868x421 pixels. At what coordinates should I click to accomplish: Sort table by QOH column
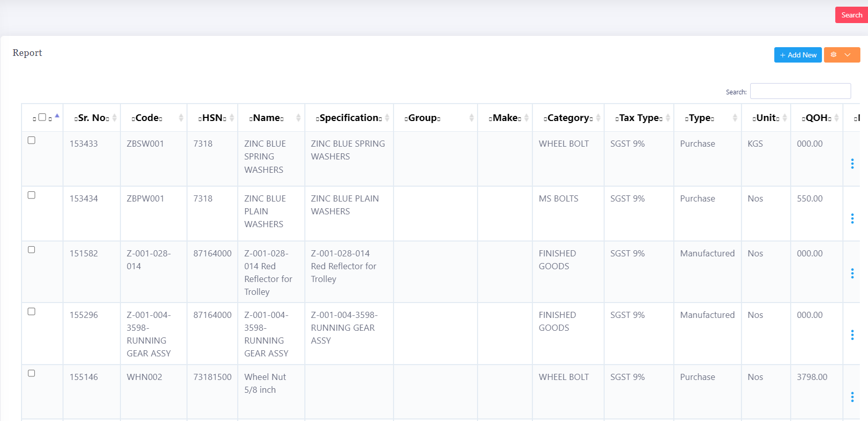[x=817, y=118]
